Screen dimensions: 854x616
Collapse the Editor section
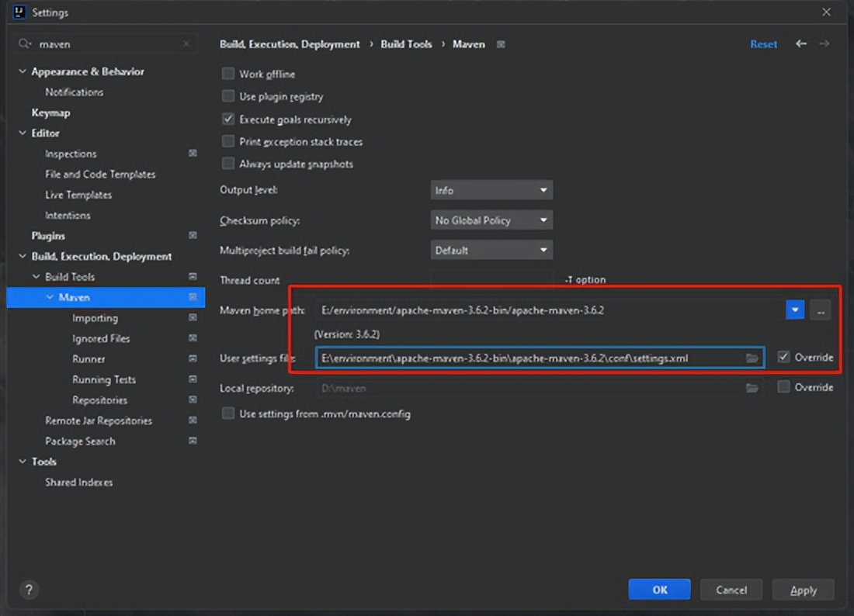[23, 133]
